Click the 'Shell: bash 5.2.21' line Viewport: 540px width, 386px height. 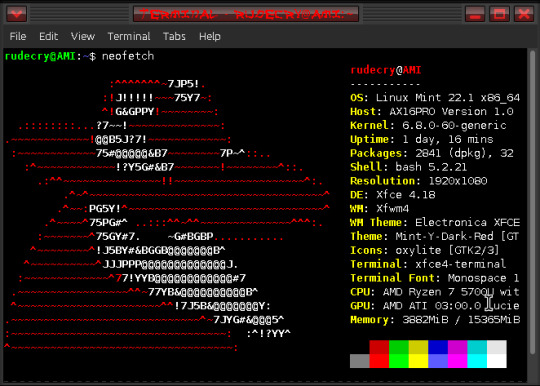(x=408, y=167)
